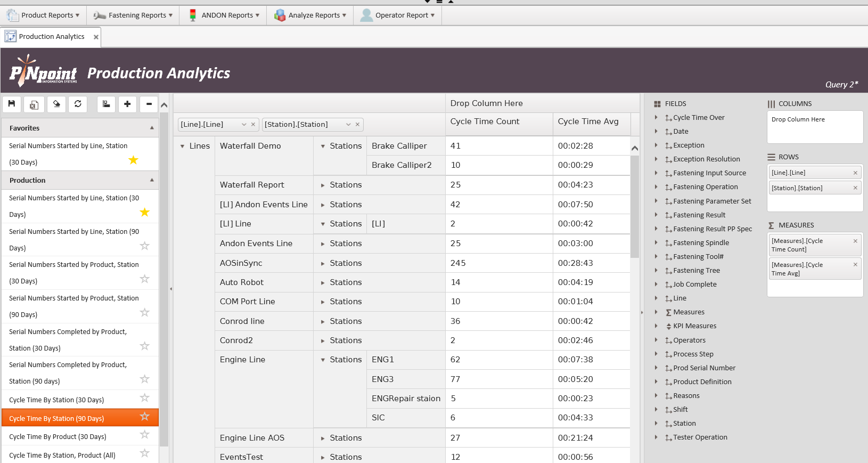Screen dimensions: 868x463
Task: Click the plus icon in the toolbar
Action: 127,104
